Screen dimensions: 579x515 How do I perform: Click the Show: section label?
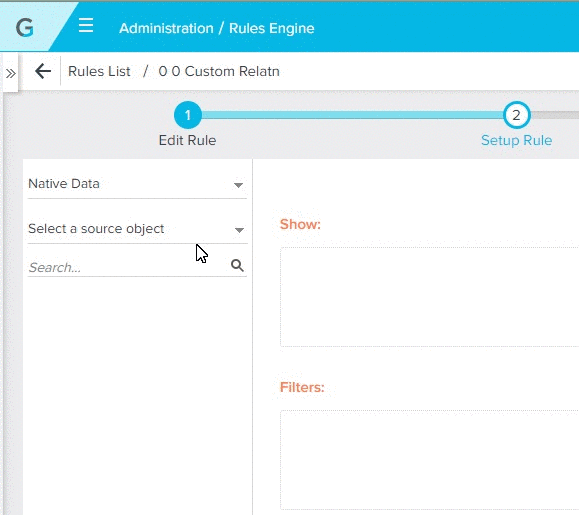tap(300, 224)
